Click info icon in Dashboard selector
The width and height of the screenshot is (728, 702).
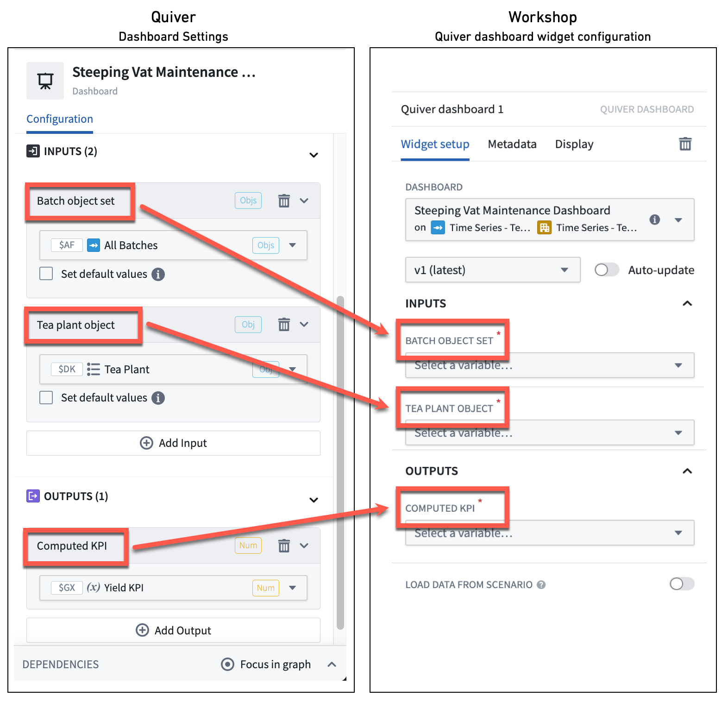(x=654, y=219)
